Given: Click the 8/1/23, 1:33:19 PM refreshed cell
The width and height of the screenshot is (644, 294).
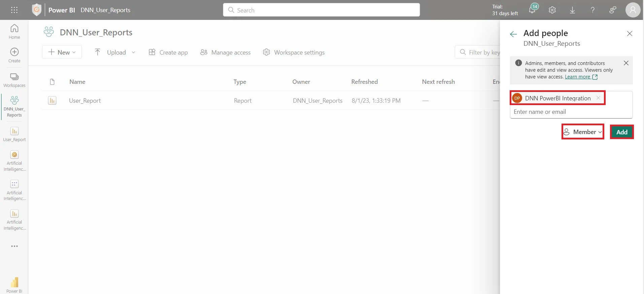Looking at the screenshot, I should [376, 100].
